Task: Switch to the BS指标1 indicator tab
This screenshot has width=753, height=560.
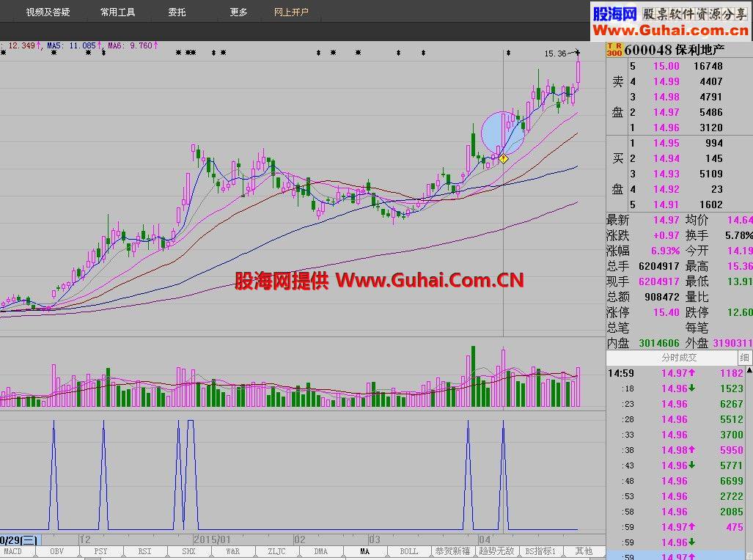Action: click(540, 551)
